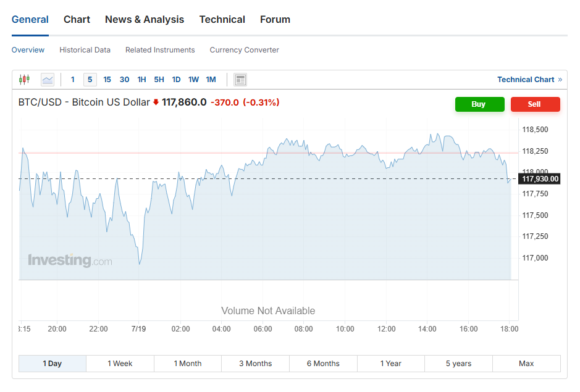580x392 pixels.
Task: Select the Max range
Action: pos(526,364)
